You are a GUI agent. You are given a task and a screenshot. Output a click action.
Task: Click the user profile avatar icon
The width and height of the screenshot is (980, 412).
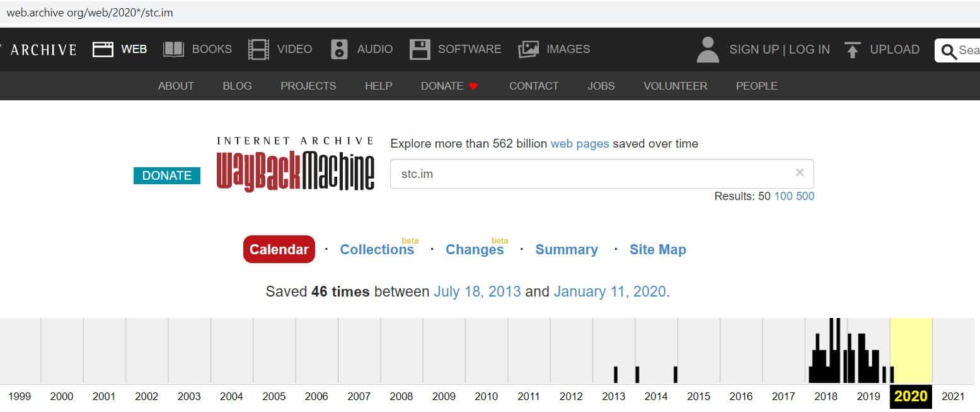click(708, 49)
